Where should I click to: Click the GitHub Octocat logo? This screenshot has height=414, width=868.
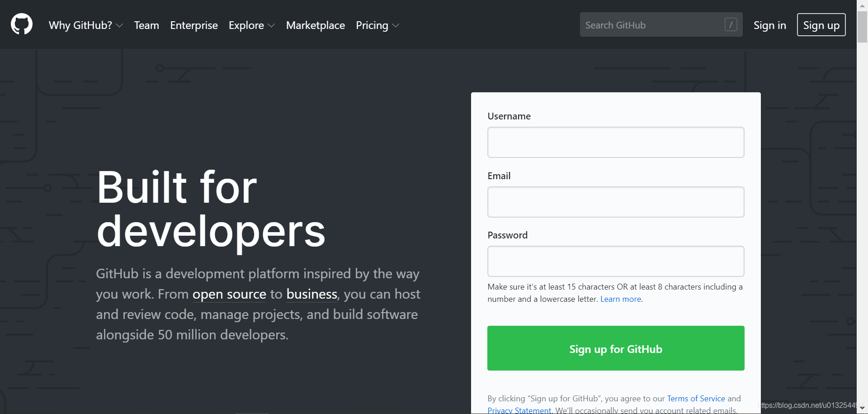click(22, 24)
